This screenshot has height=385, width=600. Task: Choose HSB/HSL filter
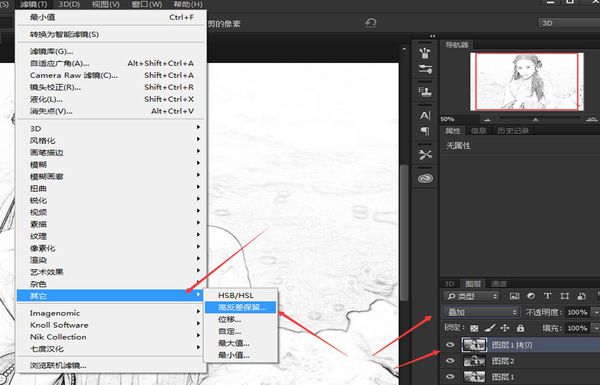point(240,295)
